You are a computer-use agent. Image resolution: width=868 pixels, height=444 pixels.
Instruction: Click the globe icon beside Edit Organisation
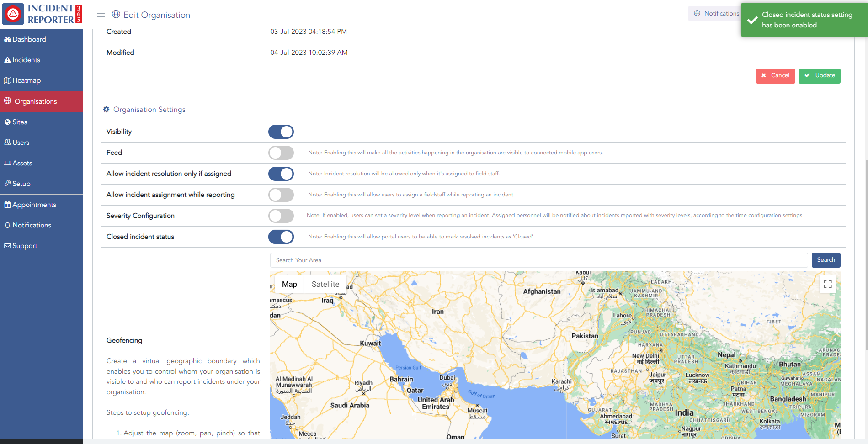tap(116, 15)
